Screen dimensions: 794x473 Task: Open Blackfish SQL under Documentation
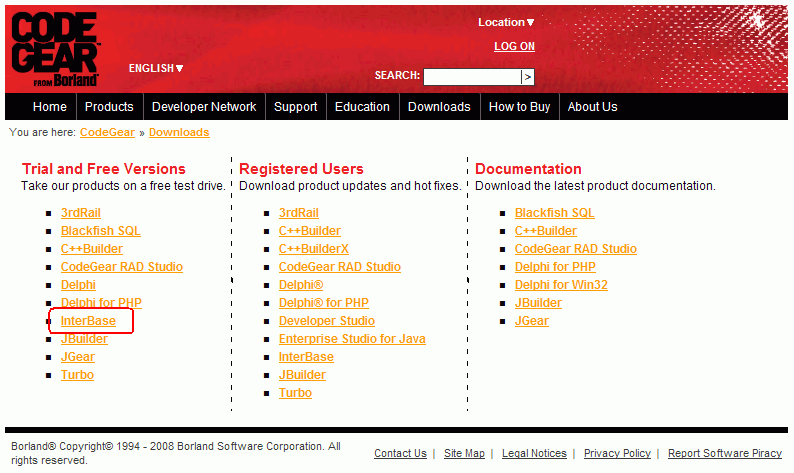tap(554, 213)
